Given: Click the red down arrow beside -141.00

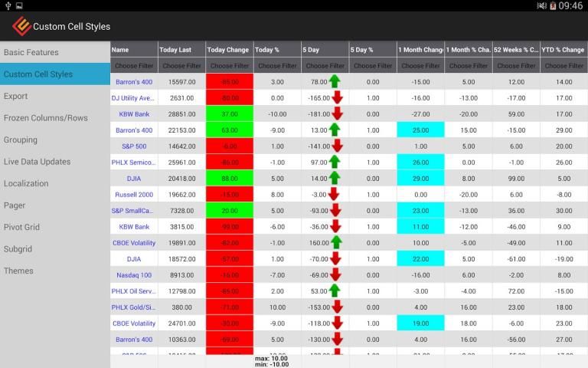Looking at the screenshot, I should tap(337, 146).
